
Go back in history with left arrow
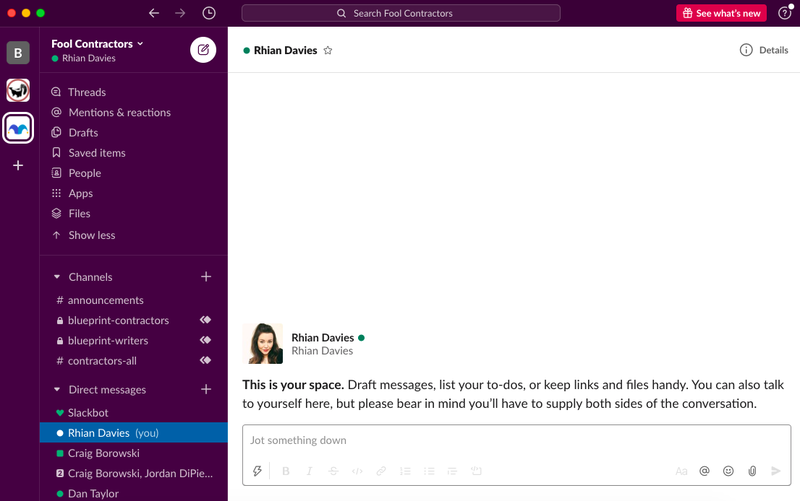click(154, 13)
